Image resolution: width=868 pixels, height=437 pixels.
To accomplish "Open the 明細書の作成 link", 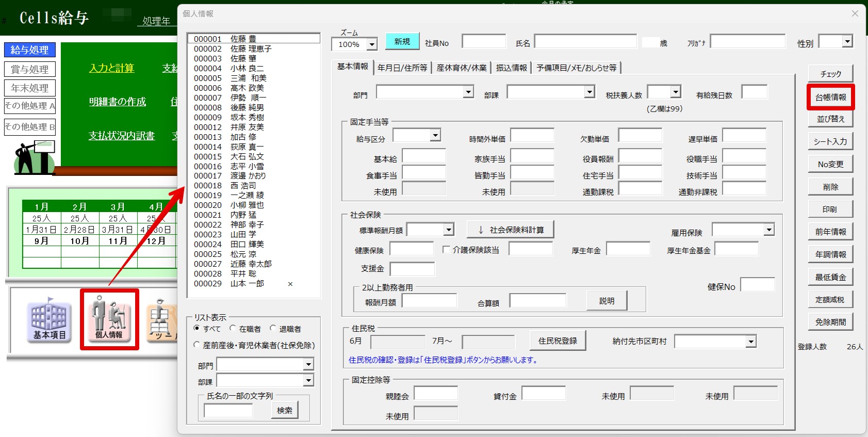I will pos(118,102).
